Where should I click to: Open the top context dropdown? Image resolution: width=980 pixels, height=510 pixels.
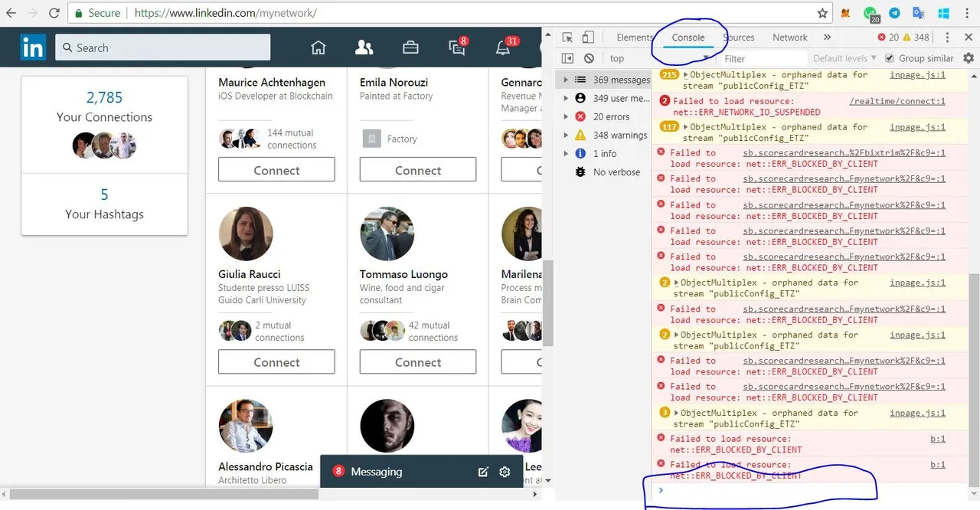[658, 58]
